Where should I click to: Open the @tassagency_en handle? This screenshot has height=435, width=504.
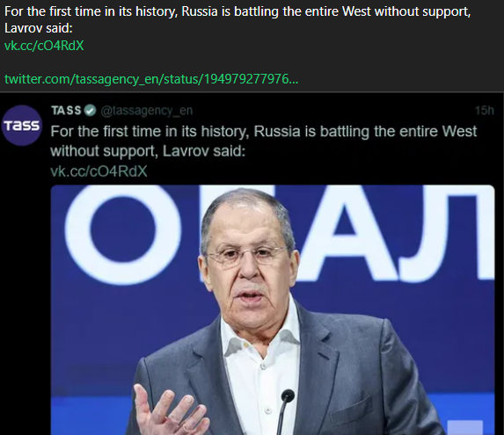click(147, 111)
